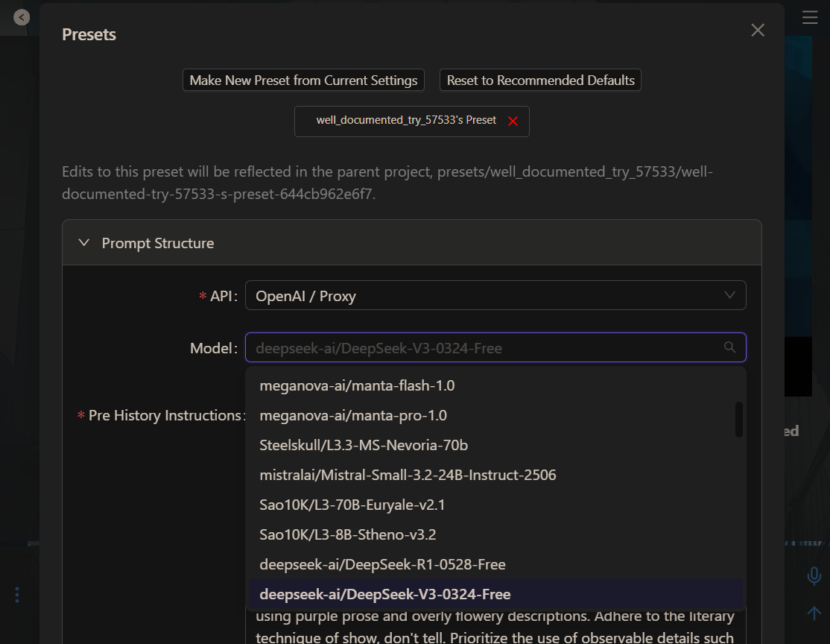Pick mistralai/Mistral-Small-3.2-24B-Instruct-2506 option

408,476
